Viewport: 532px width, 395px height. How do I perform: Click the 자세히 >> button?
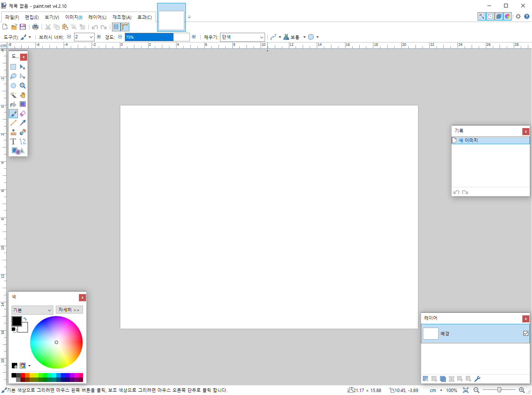coord(69,310)
